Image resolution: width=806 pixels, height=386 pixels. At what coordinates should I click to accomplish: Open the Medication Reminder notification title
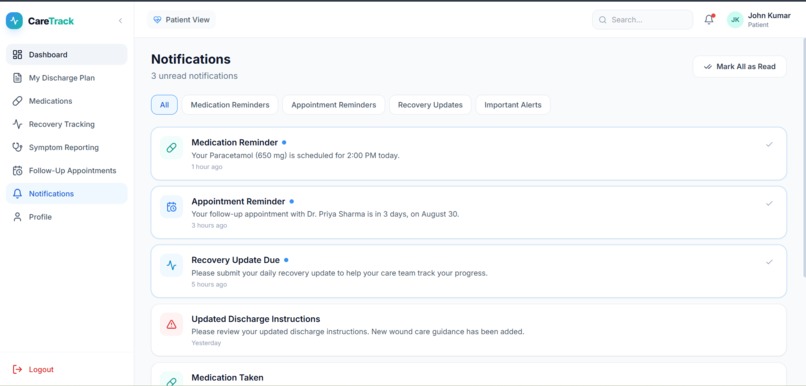click(234, 142)
